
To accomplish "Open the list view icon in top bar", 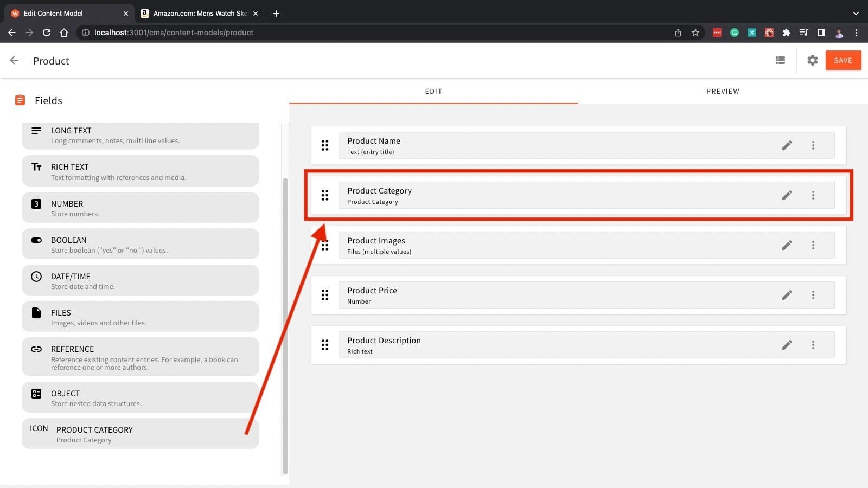I will (x=780, y=60).
